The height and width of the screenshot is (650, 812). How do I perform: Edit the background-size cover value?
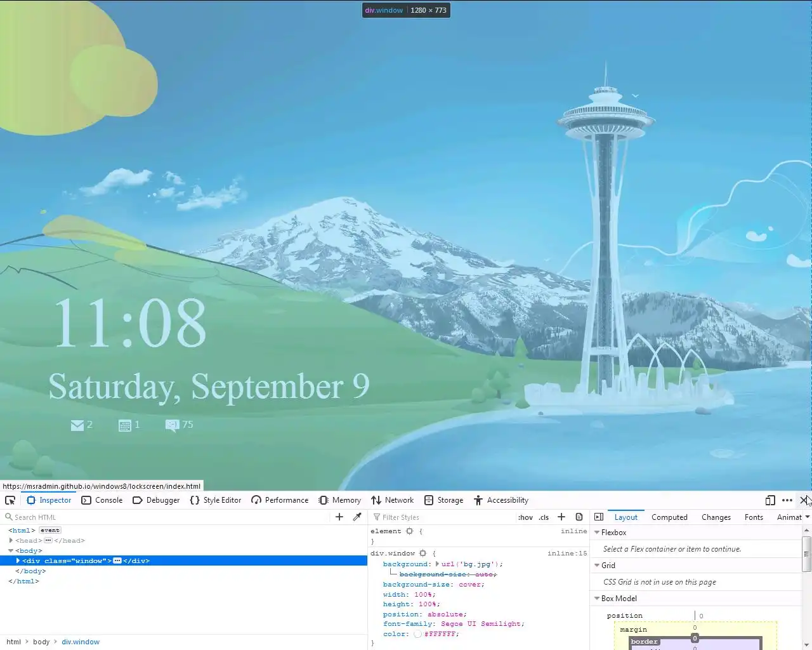[x=470, y=585]
